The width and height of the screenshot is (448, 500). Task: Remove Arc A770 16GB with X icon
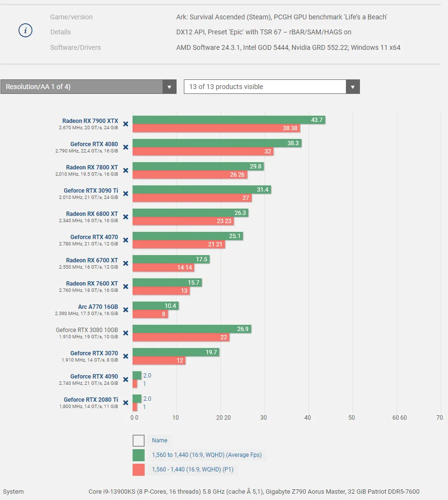coord(126,310)
